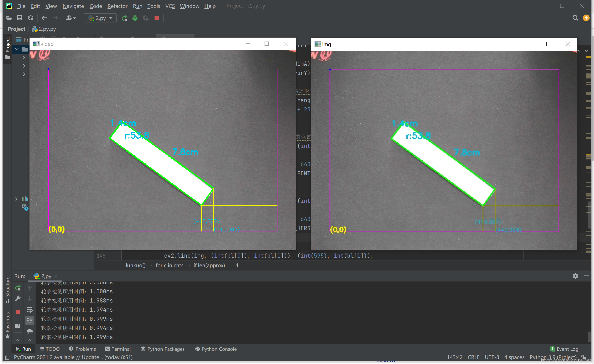594x364 pixels.
Task: Switch to the Terminal tool tab
Action: pyautogui.click(x=118, y=349)
